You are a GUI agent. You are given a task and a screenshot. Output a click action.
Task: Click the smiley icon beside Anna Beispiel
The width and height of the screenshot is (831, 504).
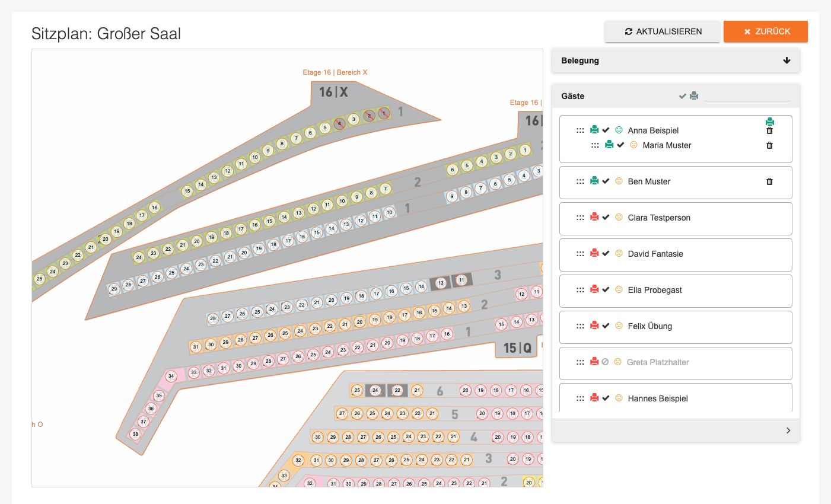pos(619,130)
